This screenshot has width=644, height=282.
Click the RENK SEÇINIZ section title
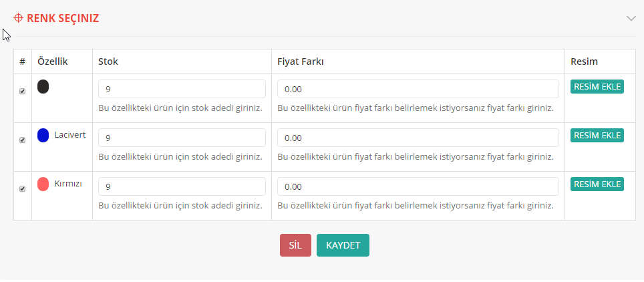(63, 18)
